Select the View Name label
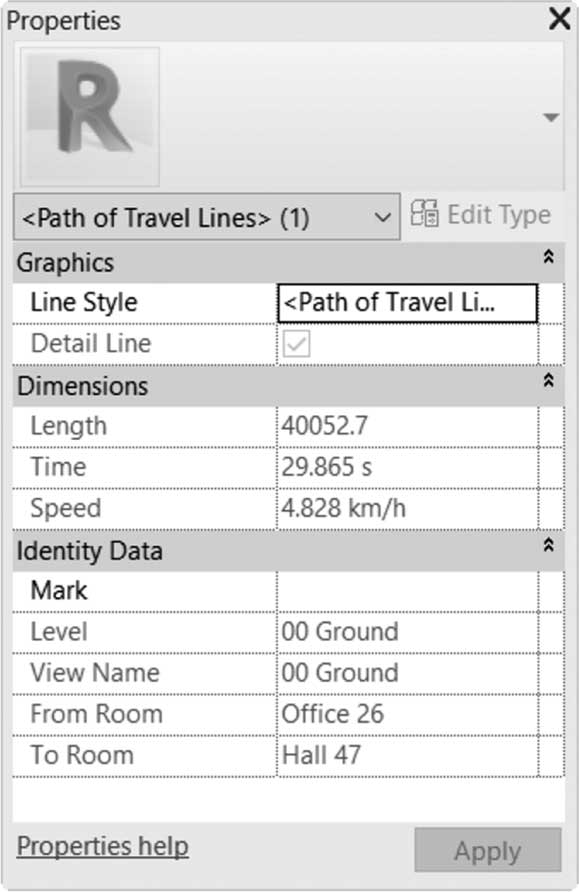 pyautogui.click(x=95, y=672)
